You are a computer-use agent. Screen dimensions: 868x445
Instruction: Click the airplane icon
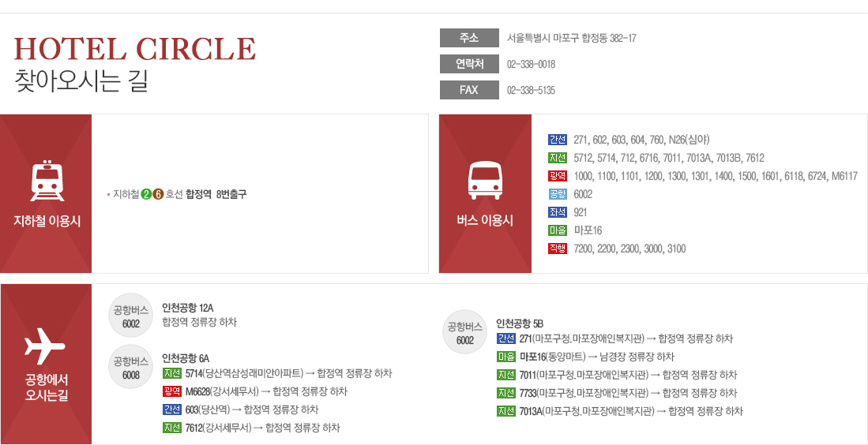[45, 346]
